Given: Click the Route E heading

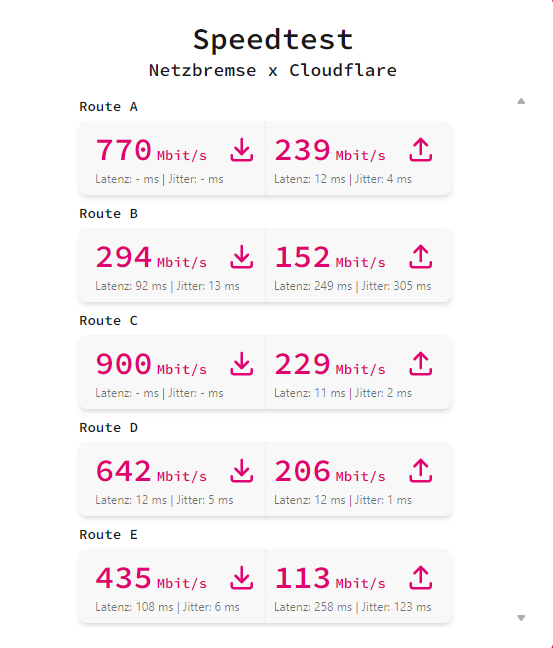Looking at the screenshot, I should tap(109, 535).
